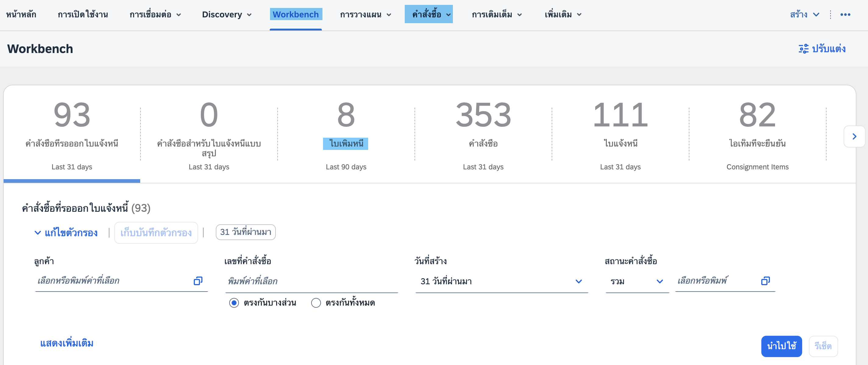Select the ตรงกันบางส่วน radio button

click(x=234, y=303)
